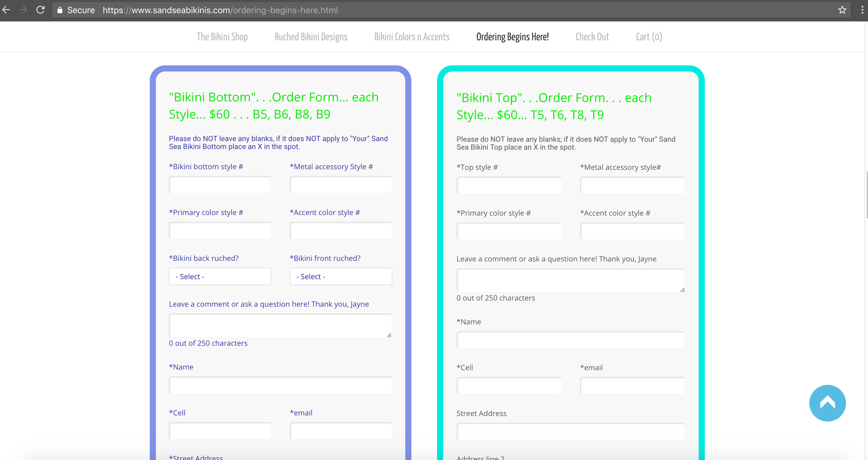
Task: Click bottom form Accent color style field
Action: (x=341, y=230)
